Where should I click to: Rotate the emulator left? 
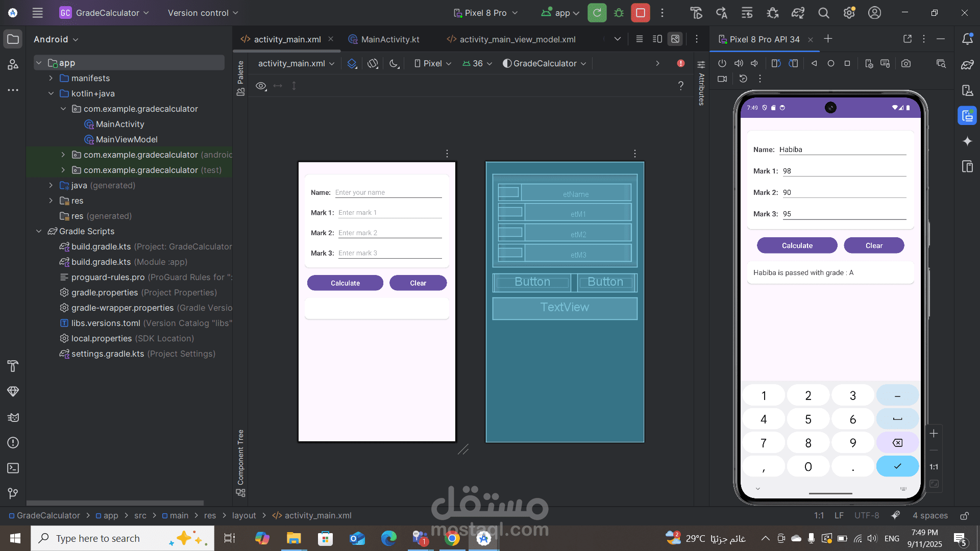(x=776, y=63)
